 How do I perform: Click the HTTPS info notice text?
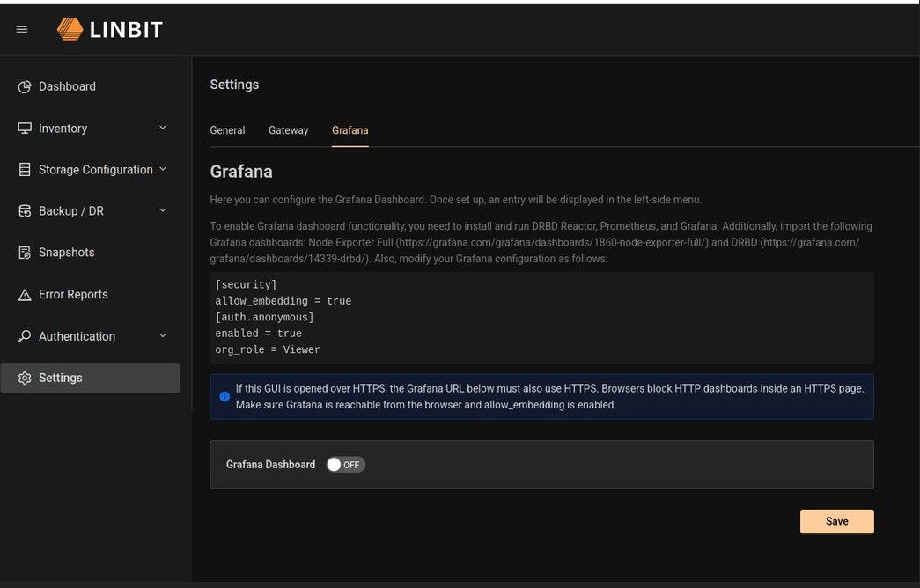(x=549, y=397)
